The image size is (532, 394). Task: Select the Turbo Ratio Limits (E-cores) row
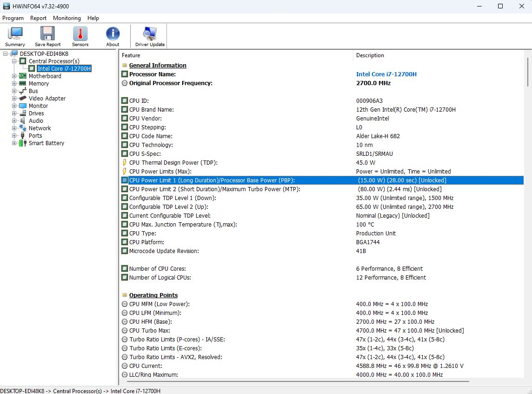click(x=322, y=348)
